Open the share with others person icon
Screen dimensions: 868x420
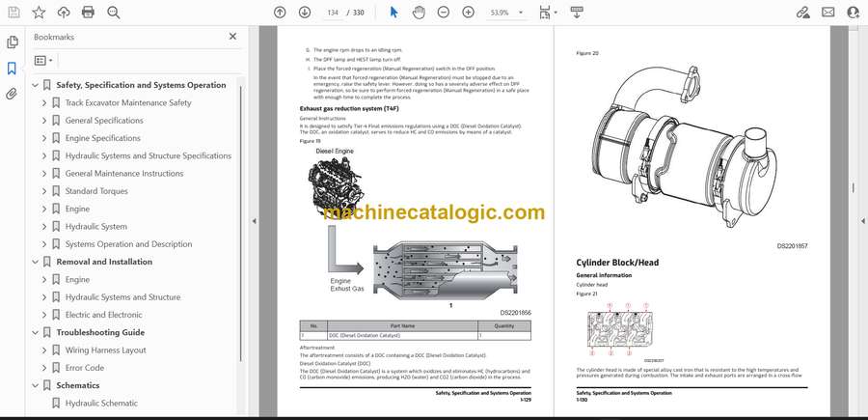(x=854, y=13)
